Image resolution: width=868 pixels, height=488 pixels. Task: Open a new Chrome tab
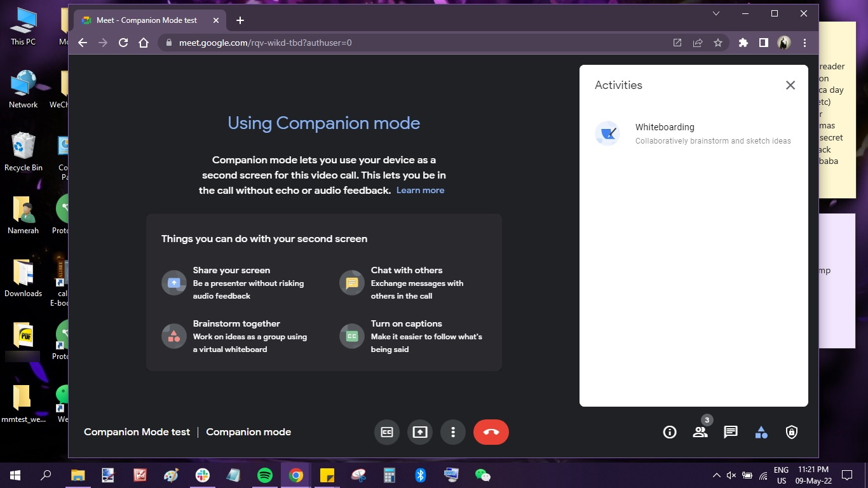(240, 20)
